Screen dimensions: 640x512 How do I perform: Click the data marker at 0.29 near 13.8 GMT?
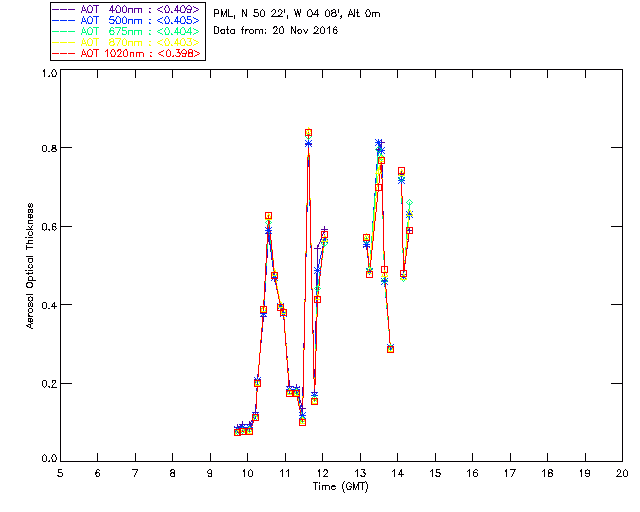(x=390, y=349)
